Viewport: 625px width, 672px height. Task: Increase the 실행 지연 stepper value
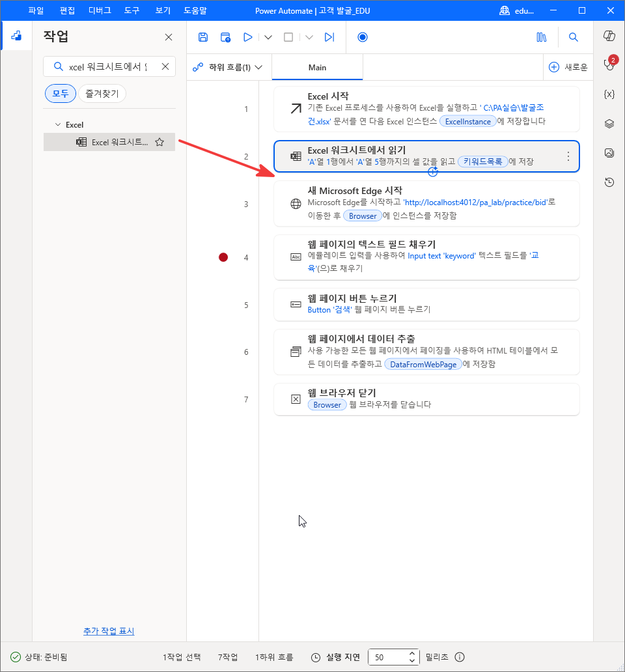coord(411,654)
